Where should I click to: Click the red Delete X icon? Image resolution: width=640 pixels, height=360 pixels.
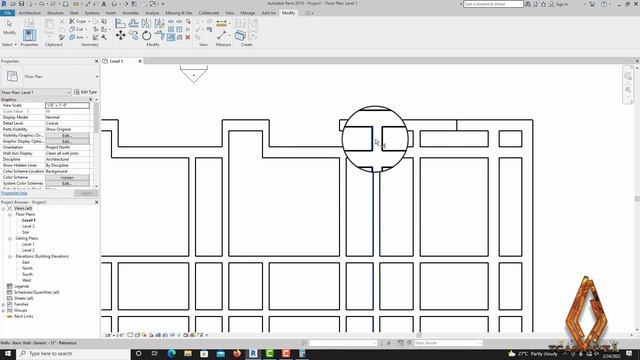coord(188,37)
